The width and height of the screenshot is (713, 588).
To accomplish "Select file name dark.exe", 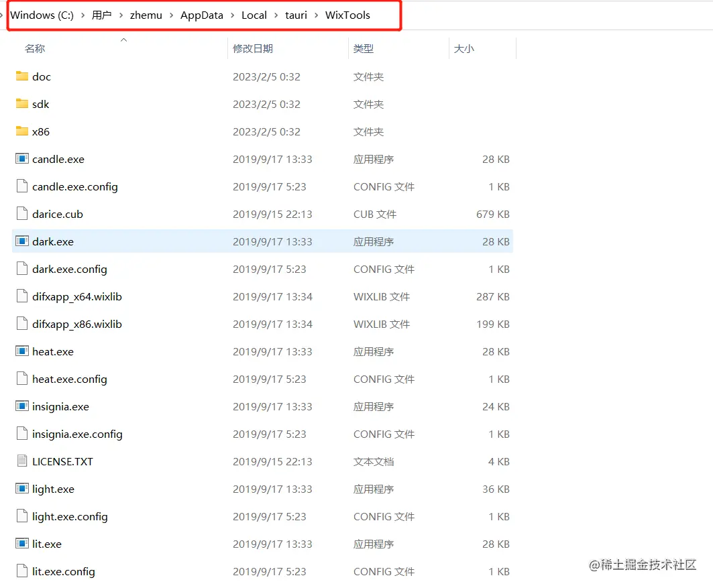I will 53,242.
